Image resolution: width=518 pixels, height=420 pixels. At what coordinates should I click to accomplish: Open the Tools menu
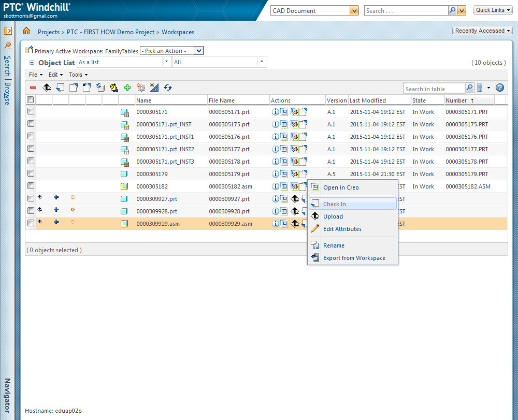[x=78, y=75]
